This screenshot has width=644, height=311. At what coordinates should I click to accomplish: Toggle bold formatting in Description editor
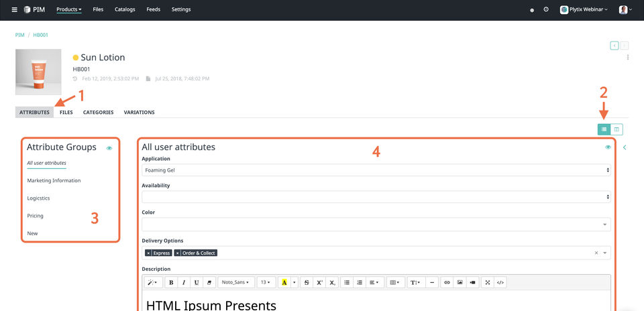click(x=171, y=282)
